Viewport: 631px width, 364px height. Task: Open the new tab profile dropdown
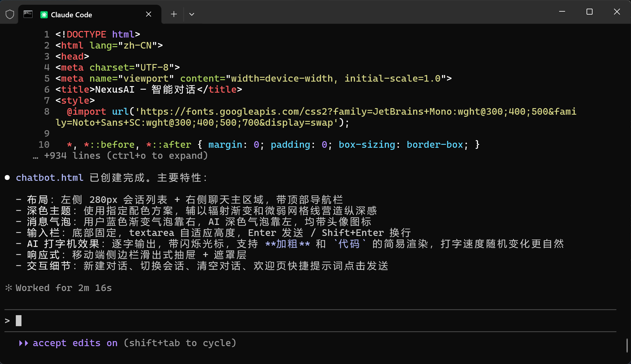tap(192, 14)
